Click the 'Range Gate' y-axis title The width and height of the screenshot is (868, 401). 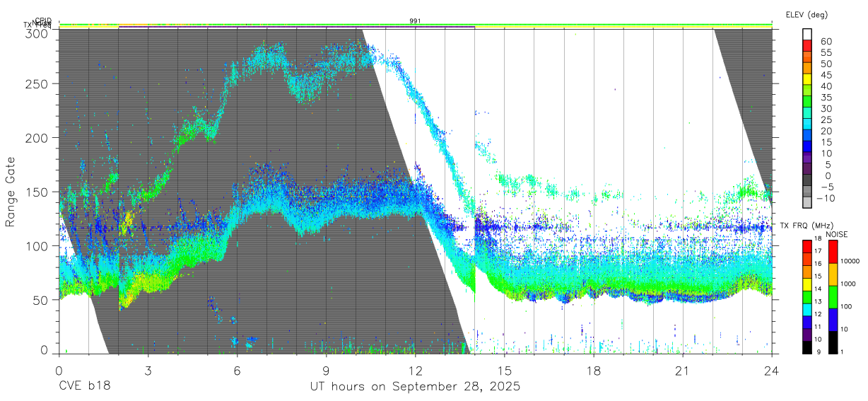click(11, 191)
